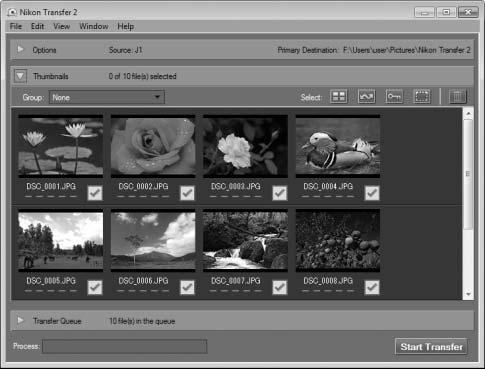Toggle transfer checkbox for DSC_0007.JPG
Image resolution: width=485 pixels, height=369 pixels.
279,287
